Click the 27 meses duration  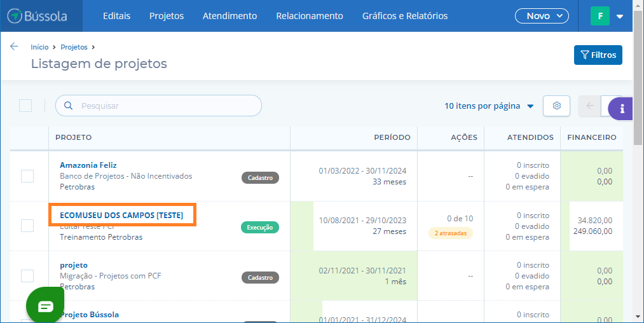click(x=389, y=231)
